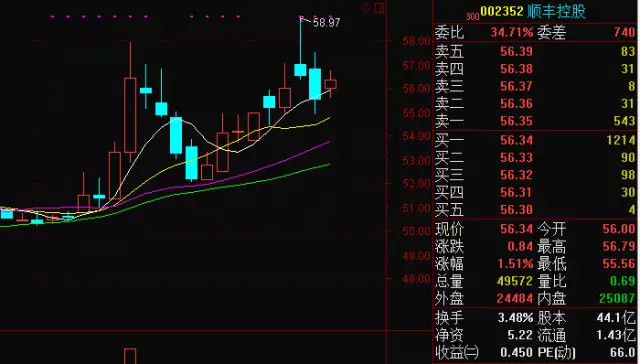Select stock code 002352
The height and width of the screenshot is (364, 640).
click(x=502, y=11)
